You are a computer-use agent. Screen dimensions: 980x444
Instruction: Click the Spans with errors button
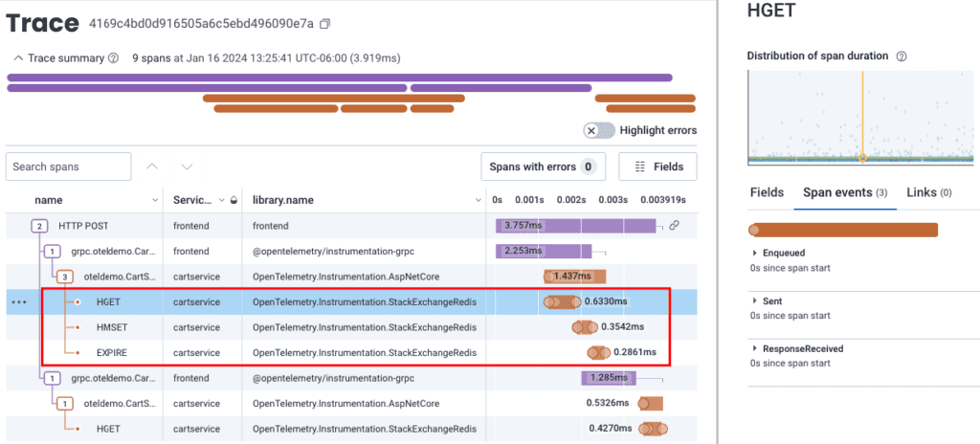pos(543,166)
